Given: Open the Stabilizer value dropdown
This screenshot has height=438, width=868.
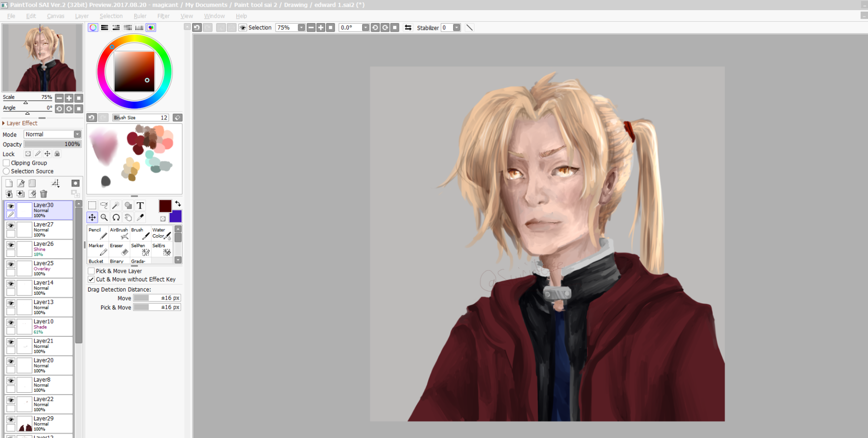Looking at the screenshot, I should [x=457, y=27].
